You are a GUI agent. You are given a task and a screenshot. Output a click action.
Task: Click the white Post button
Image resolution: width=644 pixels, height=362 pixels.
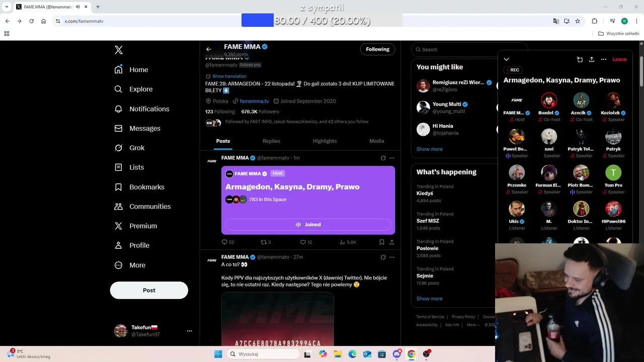(149, 290)
